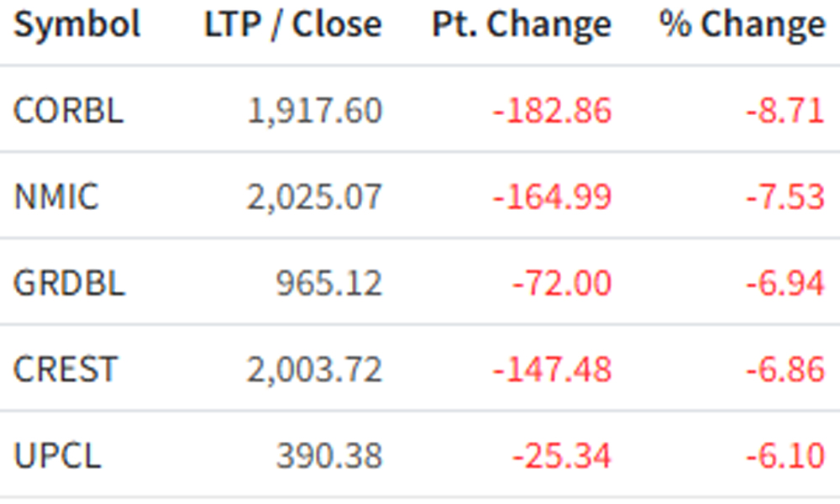Select UPCL price 390.38

tap(329, 456)
